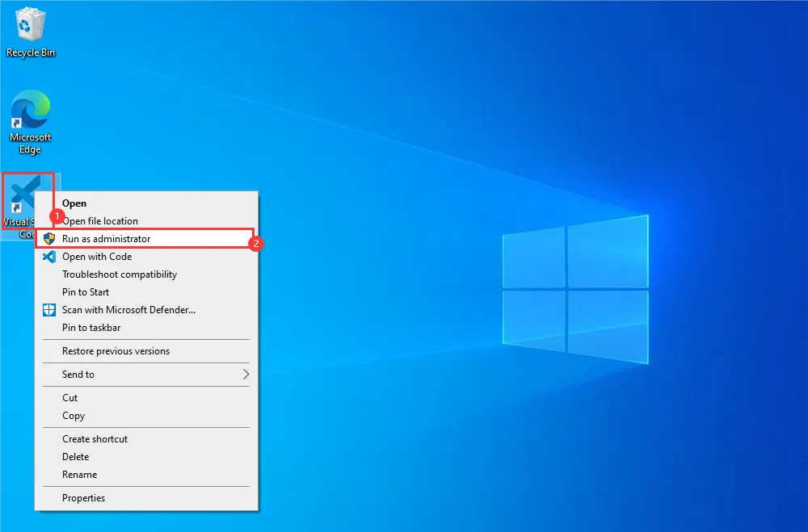Click the VS Code icon beside Open with Code
The width and height of the screenshot is (808, 532).
48,257
